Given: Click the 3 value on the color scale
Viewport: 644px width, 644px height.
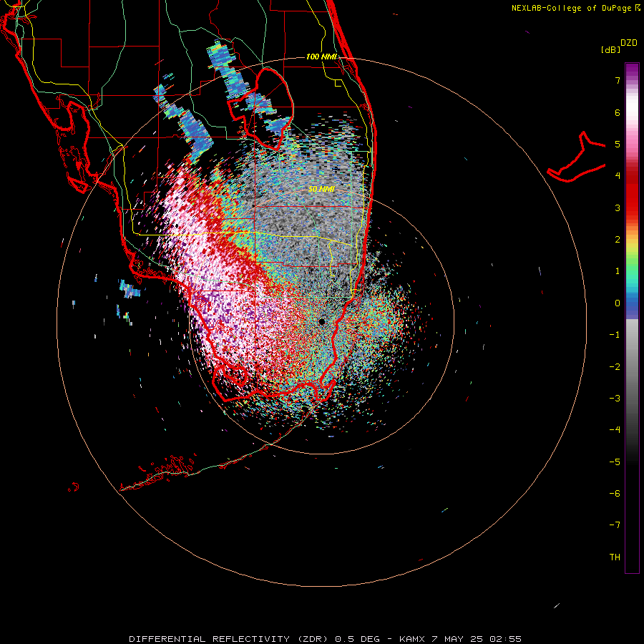Looking at the screenshot, I should (x=618, y=208).
